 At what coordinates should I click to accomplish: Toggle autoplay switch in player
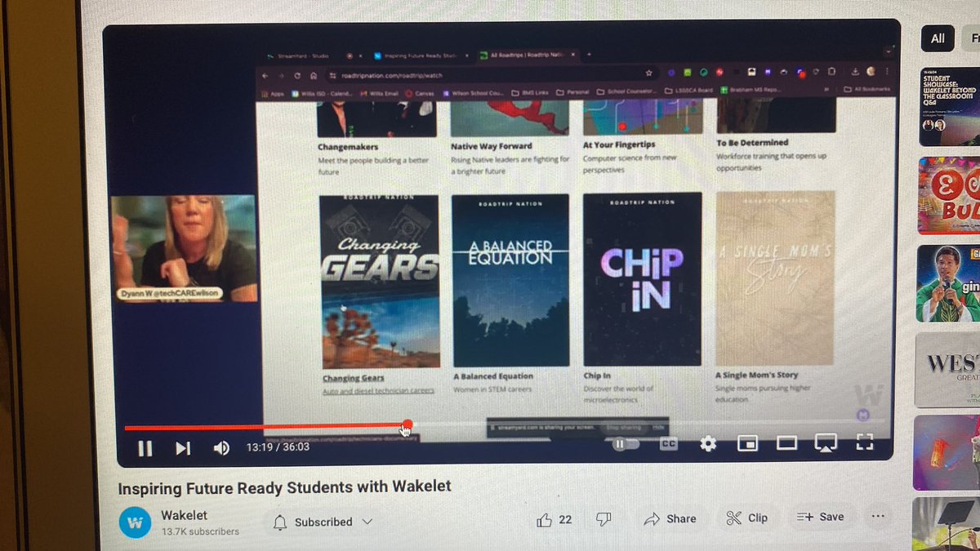pyautogui.click(x=626, y=444)
